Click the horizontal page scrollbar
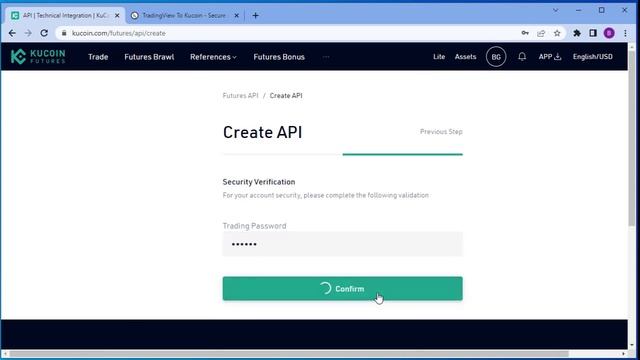Image resolution: width=640 pixels, height=360 pixels. (289, 354)
